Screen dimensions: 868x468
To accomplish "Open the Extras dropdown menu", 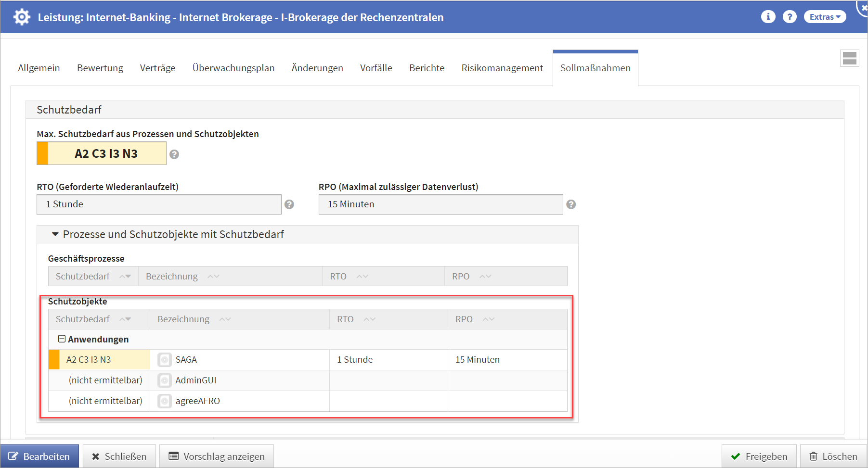I will (824, 17).
